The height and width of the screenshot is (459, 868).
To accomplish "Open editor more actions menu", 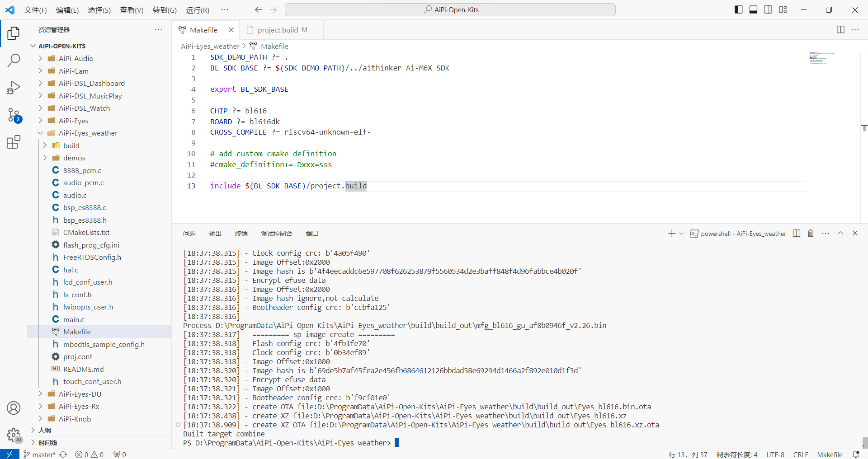I will coord(855,30).
